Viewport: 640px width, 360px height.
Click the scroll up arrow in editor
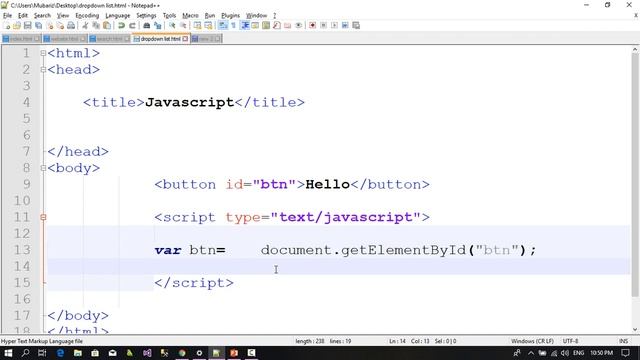coord(635,49)
